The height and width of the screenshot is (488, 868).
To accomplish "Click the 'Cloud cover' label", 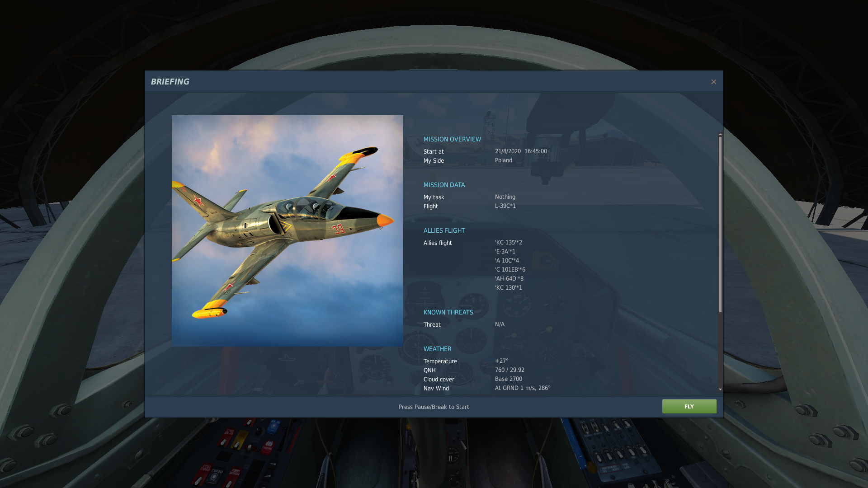I will click(439, 380).
